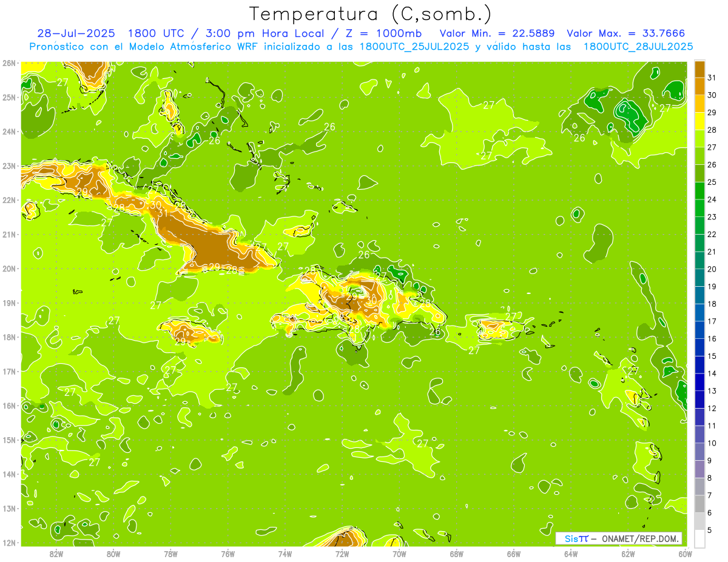Screen dimensions: 728x562
Task: Click colorbar label "17"
Action: coord(712,321)
